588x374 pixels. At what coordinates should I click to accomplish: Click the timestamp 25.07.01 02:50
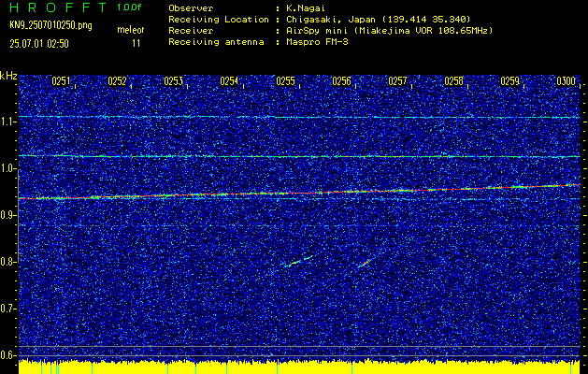(39, 44)
